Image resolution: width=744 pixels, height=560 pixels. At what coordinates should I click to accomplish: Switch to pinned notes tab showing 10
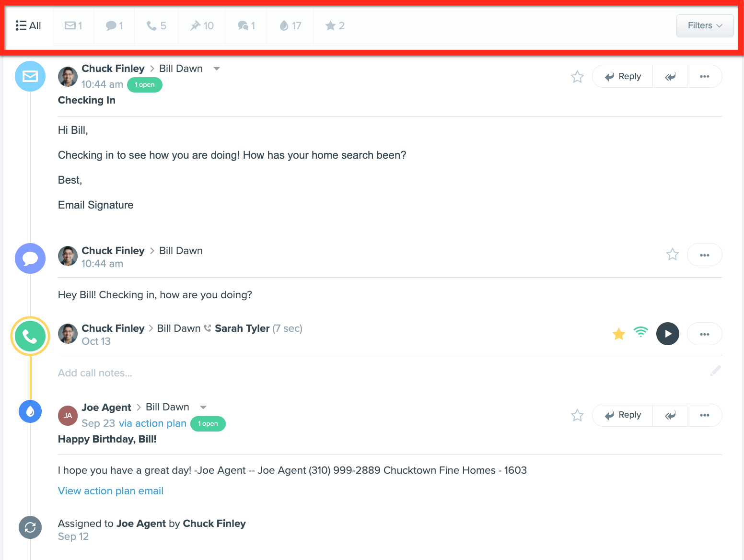(x=202, y=26)
